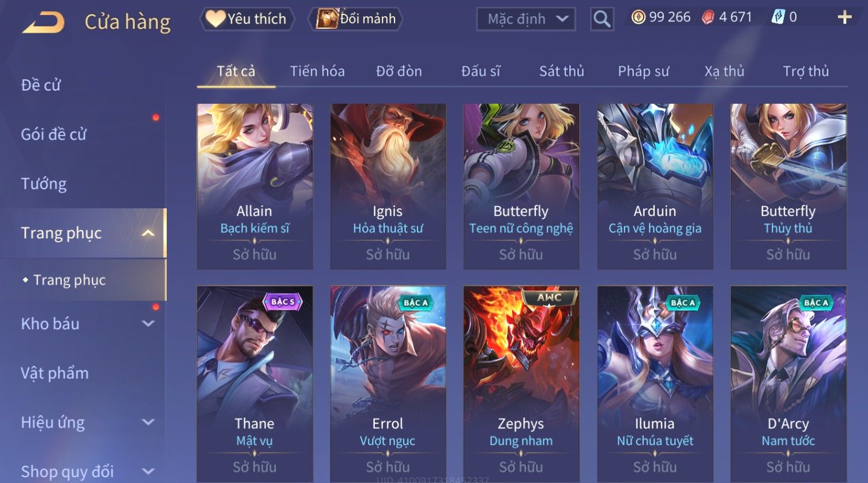
Task: Open Đổi mảnh fragment exchange
Action: point(356,19)
